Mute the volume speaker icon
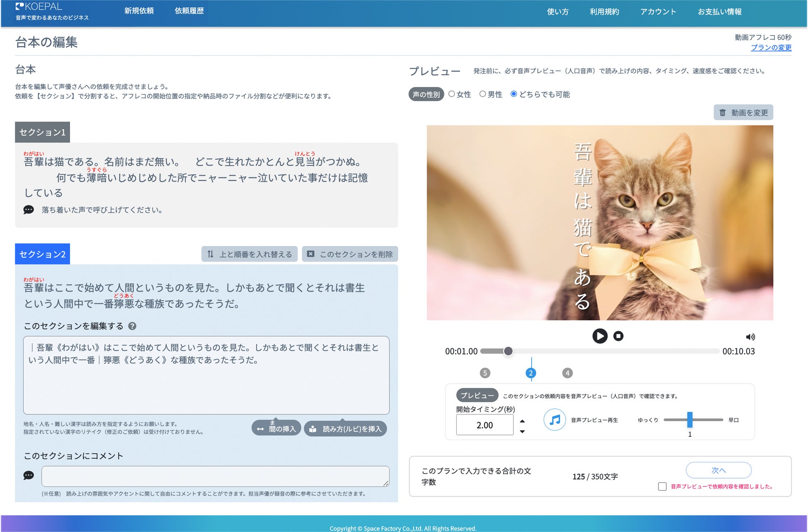Viewport: 808px width, 532px height. tap(750, 337)
